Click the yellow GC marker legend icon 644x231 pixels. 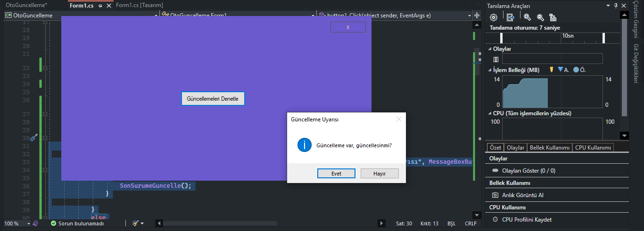pyautogui.click(x=551, y=70)
